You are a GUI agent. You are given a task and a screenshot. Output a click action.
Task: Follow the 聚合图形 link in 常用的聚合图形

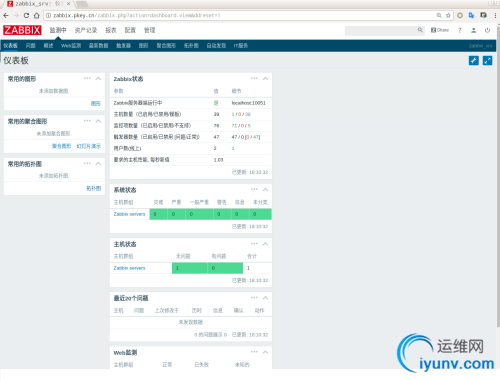click(62, 146)
